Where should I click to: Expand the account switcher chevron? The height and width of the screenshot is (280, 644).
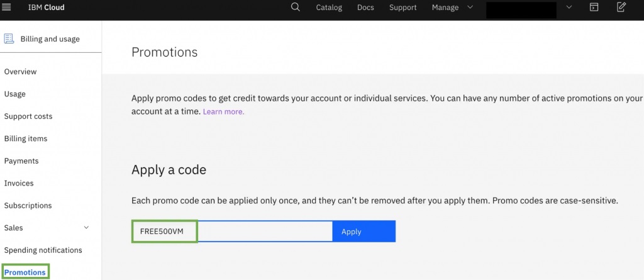(x=569, y=8)
